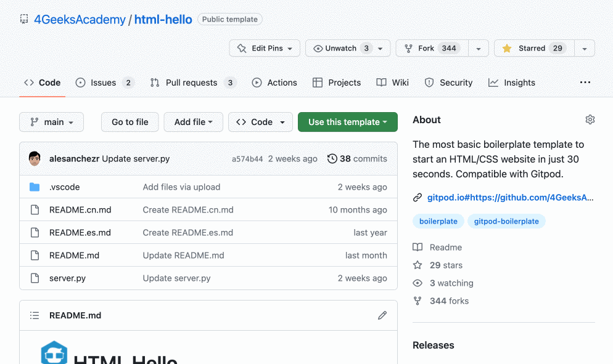Open commit hash a574b44

pyautogui.click(x=247, y=159)
